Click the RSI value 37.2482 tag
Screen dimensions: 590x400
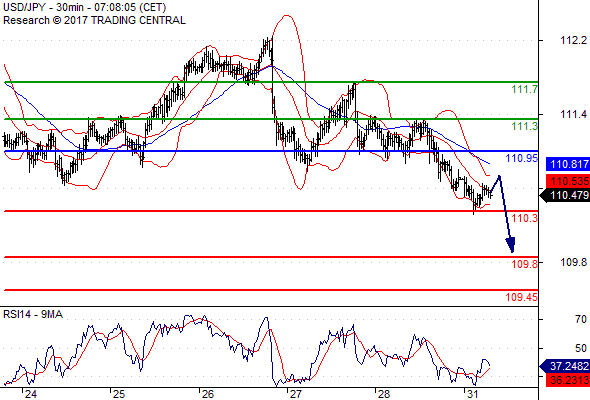click(x=565, y=366)
